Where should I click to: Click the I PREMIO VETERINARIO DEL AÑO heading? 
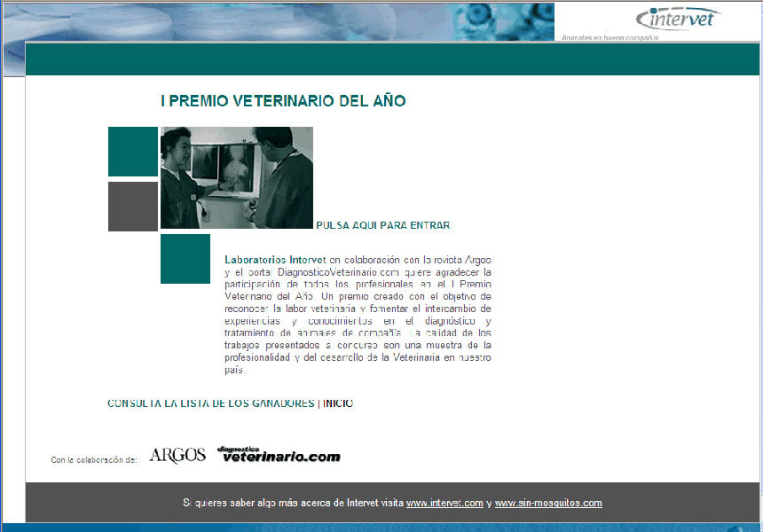[283, 101]
